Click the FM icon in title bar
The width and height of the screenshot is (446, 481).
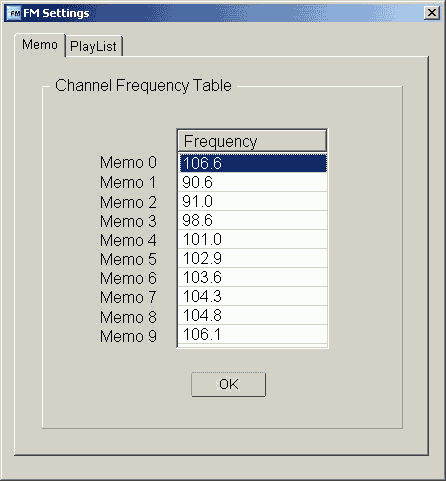point(14,13)
